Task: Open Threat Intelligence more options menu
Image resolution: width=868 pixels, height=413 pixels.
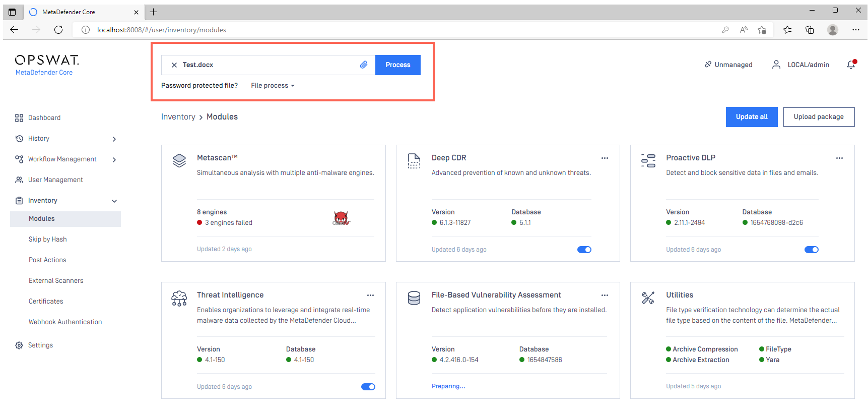Action: (x=370, y=296)
